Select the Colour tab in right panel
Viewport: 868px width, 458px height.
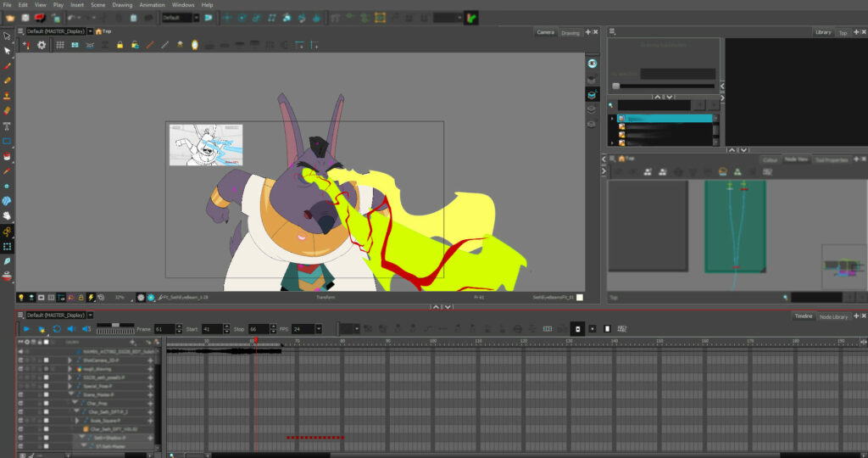coord(770,160)
